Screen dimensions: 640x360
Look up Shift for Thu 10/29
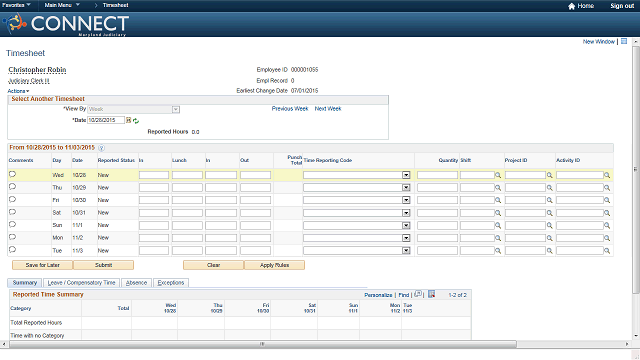pos(498,188)
